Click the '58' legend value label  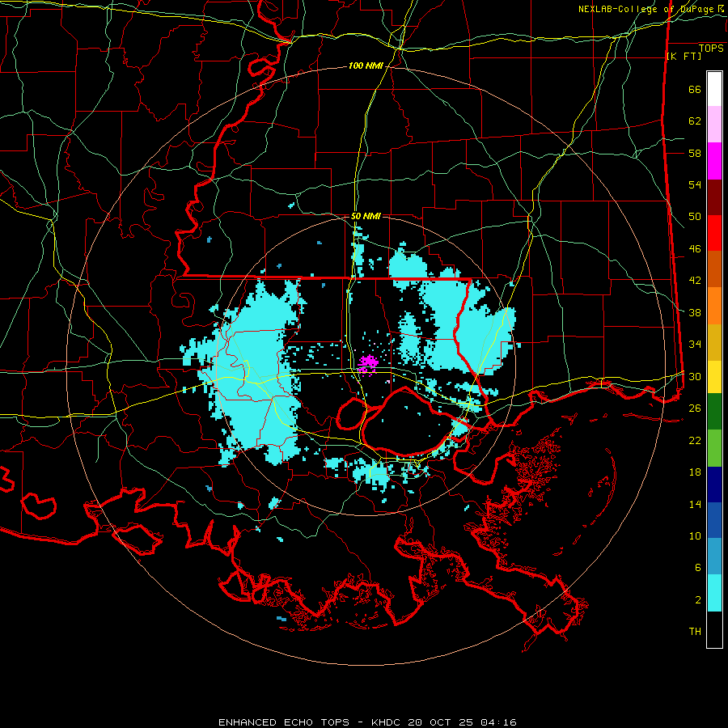click(x=695, y=153)
